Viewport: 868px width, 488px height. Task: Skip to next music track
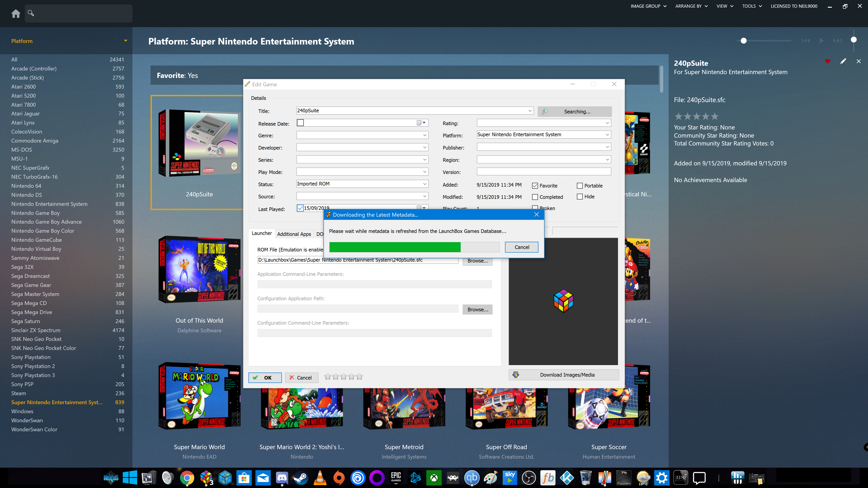[837, 41]
